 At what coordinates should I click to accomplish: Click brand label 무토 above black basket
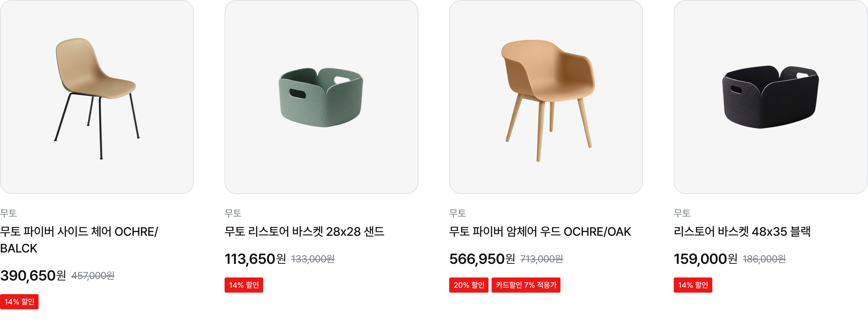(x=682, y=213)
